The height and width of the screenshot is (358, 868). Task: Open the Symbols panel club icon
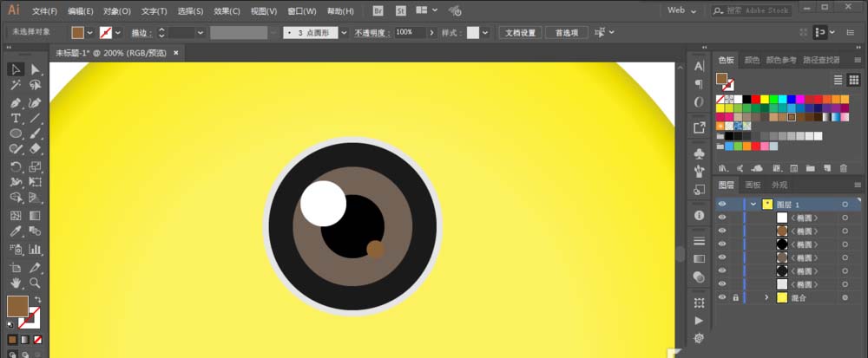pyautogui.click(x=699, y=153)
